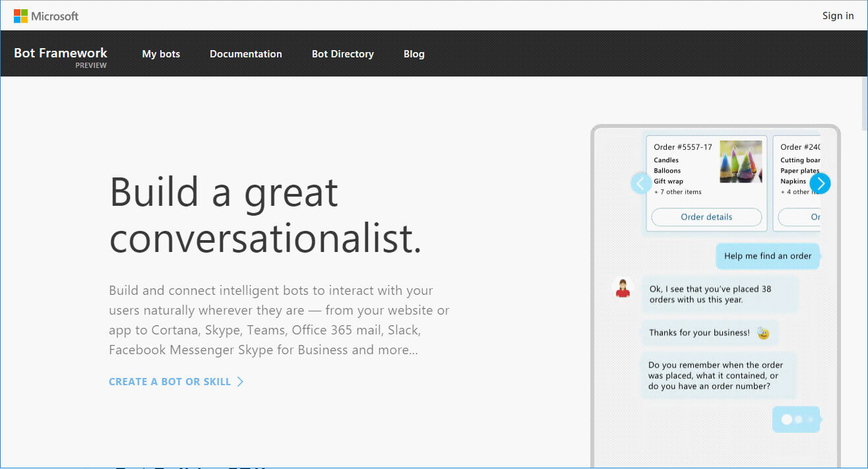Open the Blog menu item
Image resolution: width=868 pixels, height=469 pixels.
click(414, 54)
